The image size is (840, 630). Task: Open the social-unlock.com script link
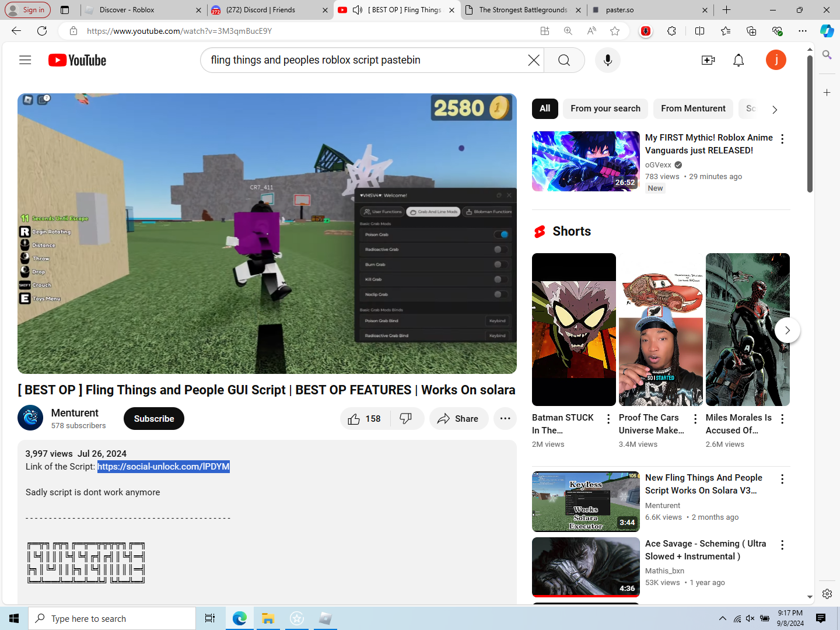pyautogui.click(x=163, y=467)
